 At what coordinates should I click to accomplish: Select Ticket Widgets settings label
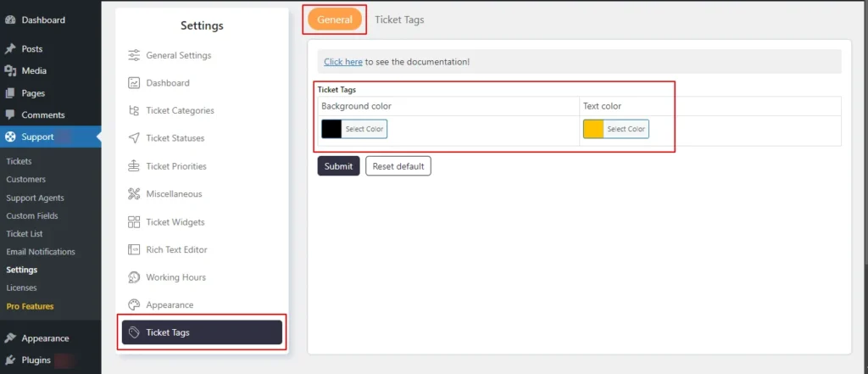point(175,221)
